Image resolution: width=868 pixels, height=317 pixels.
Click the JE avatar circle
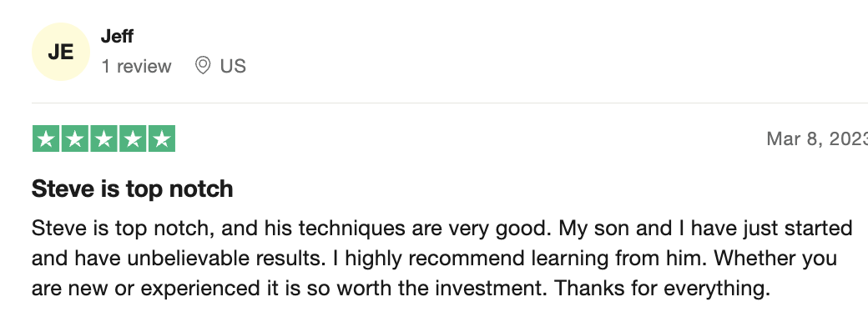point(60,52)
